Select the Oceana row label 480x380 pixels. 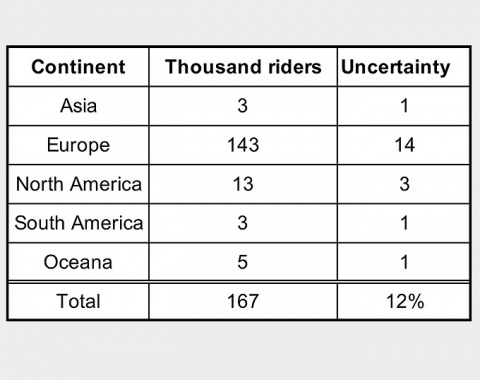pyautogui.click(x=78, y=262)
